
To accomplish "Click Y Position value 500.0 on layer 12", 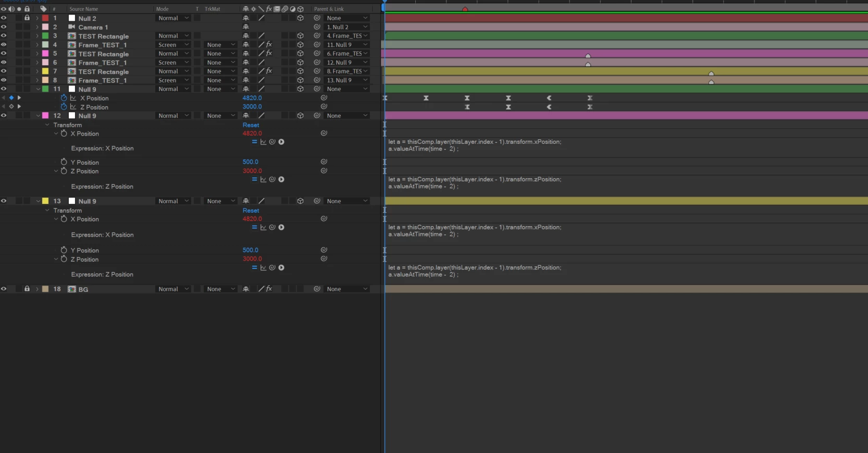I will [250, 162].
